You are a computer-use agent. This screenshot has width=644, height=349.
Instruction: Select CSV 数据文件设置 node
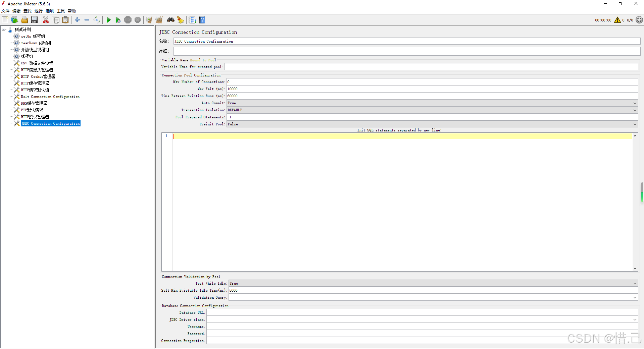tap(37, 63)
